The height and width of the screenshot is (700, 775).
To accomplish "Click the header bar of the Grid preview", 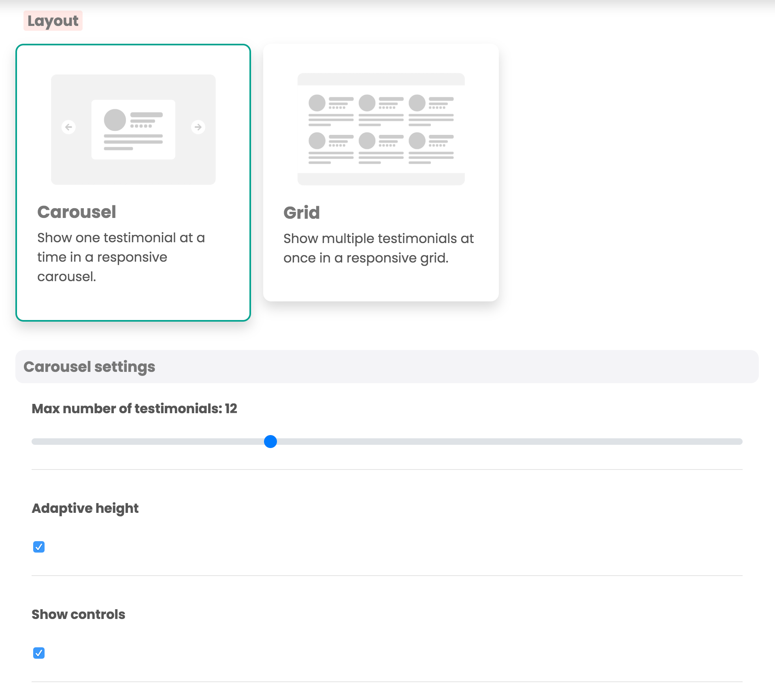I will [x=381, y=78].
